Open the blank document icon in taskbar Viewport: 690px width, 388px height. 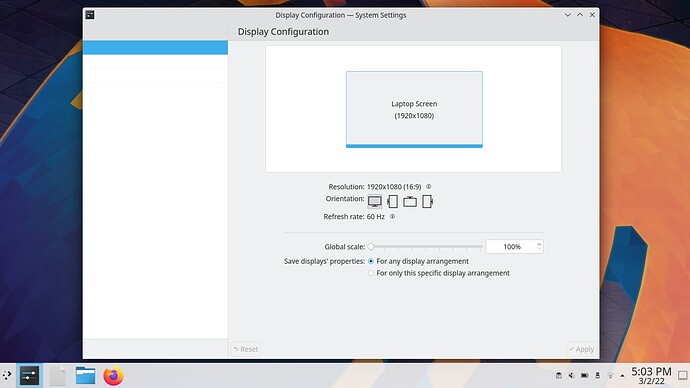[58, 376]
